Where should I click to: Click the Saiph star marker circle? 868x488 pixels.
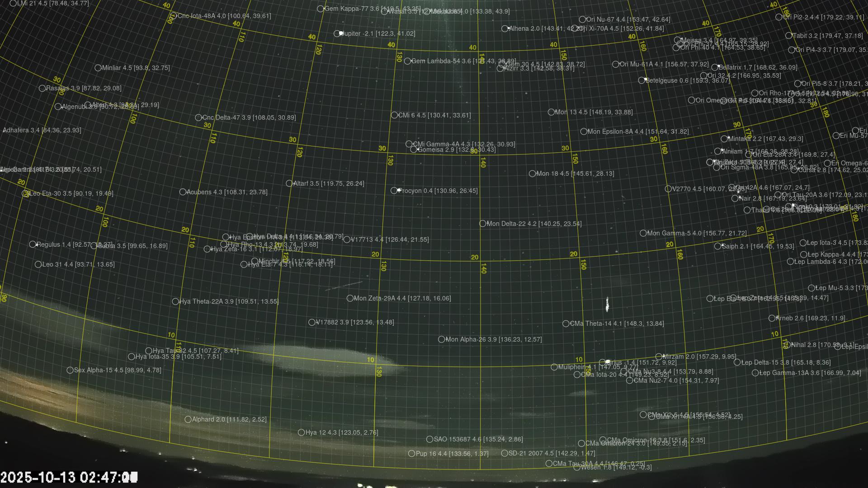point(717,246)
